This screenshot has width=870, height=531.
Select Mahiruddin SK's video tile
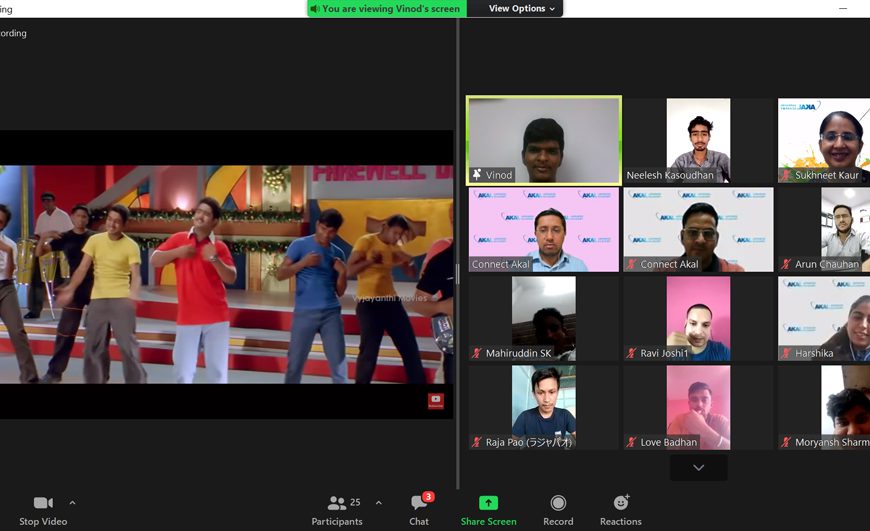tap(544, 318)
